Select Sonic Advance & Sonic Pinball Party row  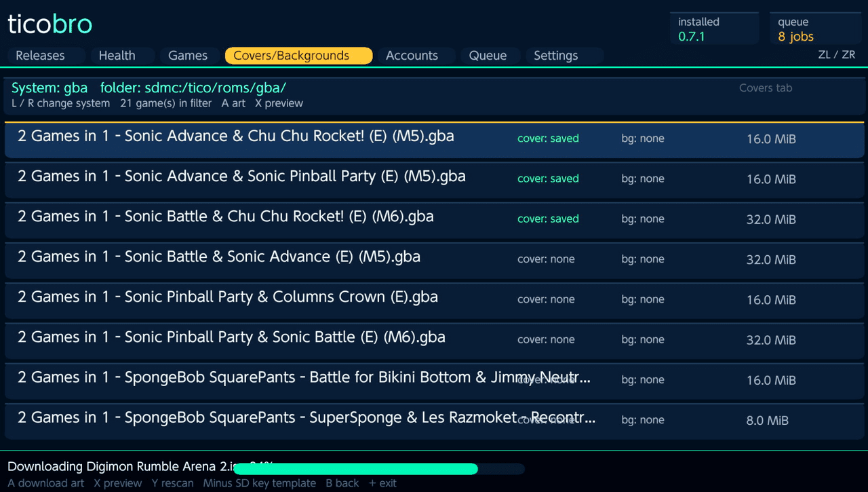434,179
